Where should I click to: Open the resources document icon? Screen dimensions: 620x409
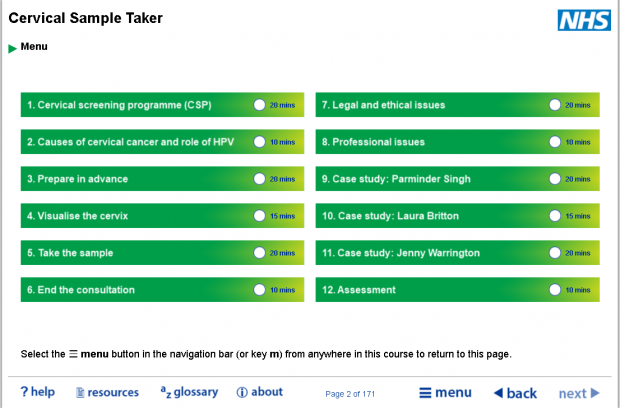pyautogui.click(x=80, y=392)
